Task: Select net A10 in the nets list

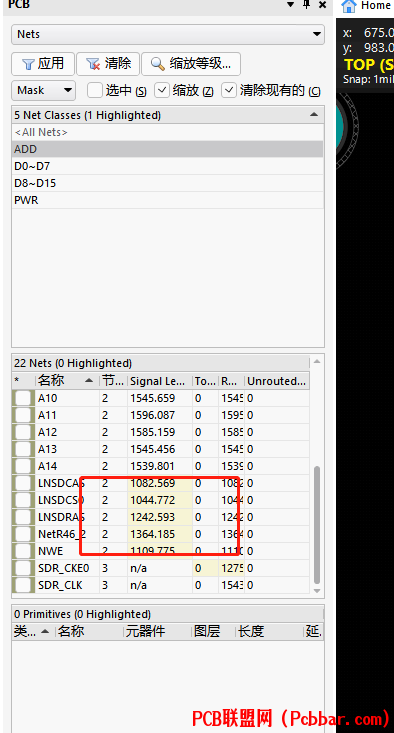Action: [160, 398]
